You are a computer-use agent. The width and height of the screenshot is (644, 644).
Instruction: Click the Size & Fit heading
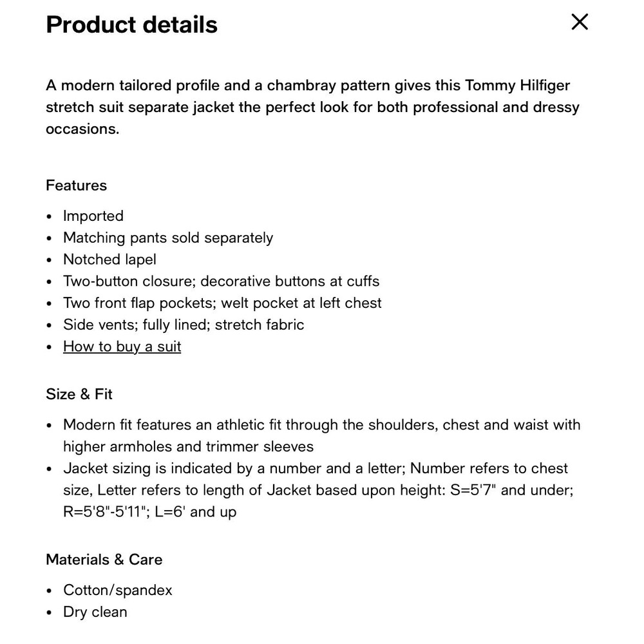[79, 394]
